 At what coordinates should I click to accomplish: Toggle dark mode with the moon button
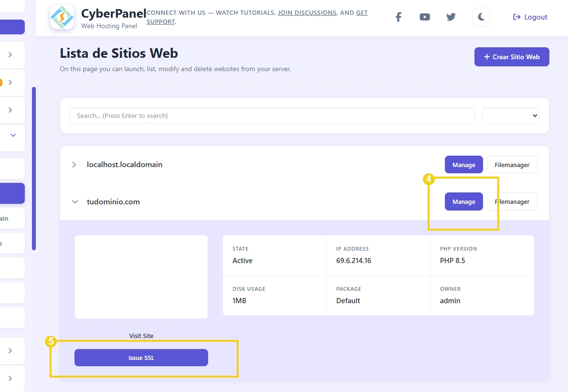coord(481,17)
